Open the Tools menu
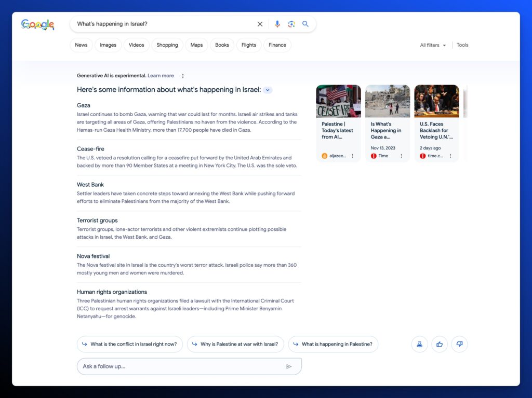 click(462, 45)
